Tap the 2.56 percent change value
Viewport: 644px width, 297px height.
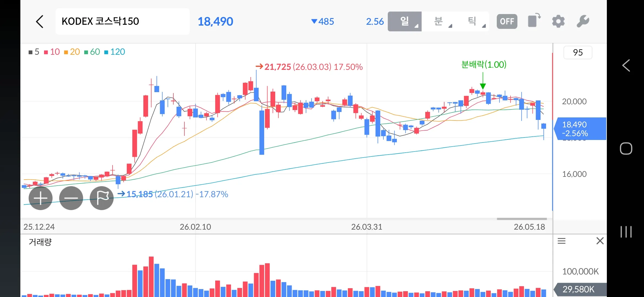coord(375,21)
